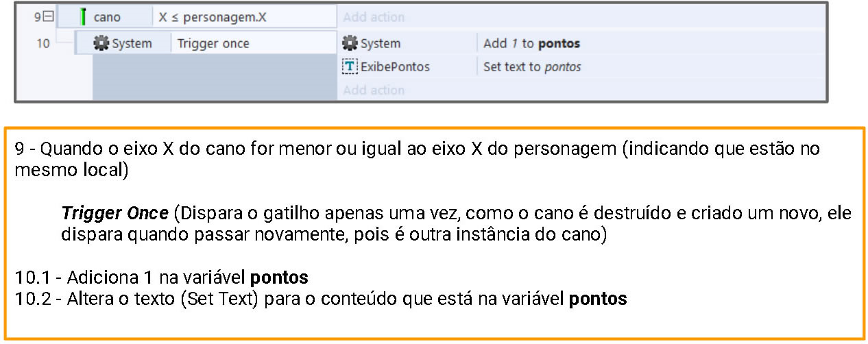This screenshot has height=344, width=868.
Task: Select the cano object name in event 9
Action: coord(107,18)
